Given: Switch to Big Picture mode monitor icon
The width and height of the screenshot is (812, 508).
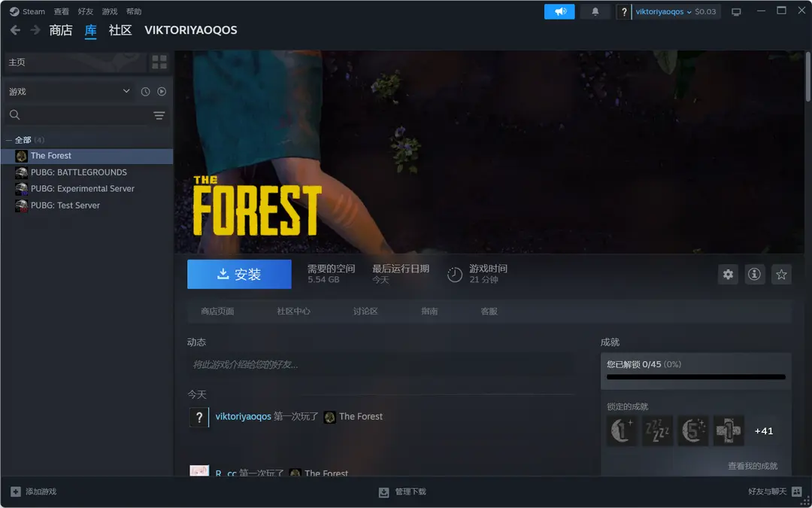Looking at the screenshot, I should [736, 12].
